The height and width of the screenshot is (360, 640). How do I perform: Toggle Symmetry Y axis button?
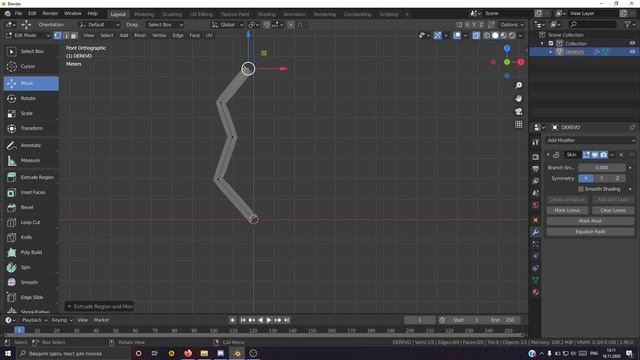click(601, 178)
